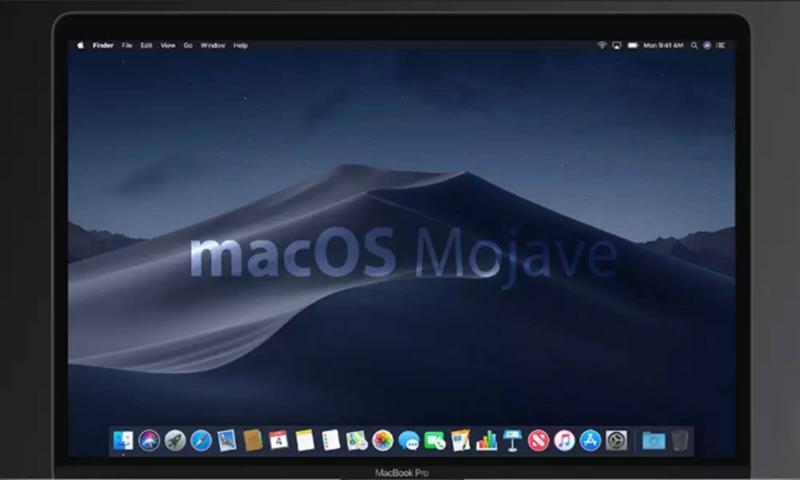Open the Help menu
The height and width of the screenshot is (480, 800).
(x=240, y=45)
